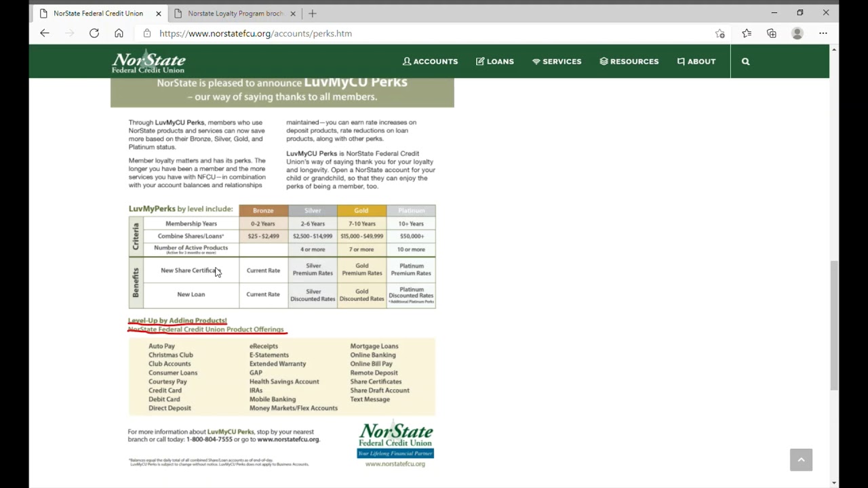Viewport: 868px width, 488px height.
Task: Click 'Mortgage Loans' product entry
Action: (374, 346)
